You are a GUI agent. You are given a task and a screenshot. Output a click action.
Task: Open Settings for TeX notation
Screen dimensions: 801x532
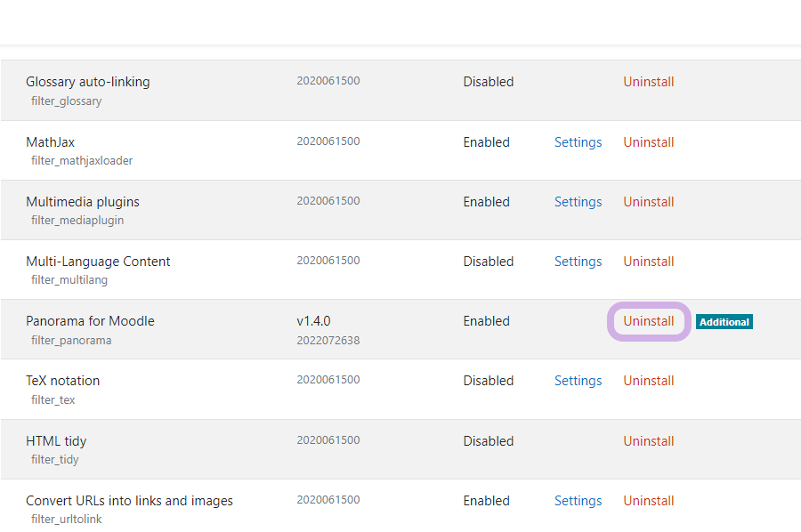tap(578, 381)
